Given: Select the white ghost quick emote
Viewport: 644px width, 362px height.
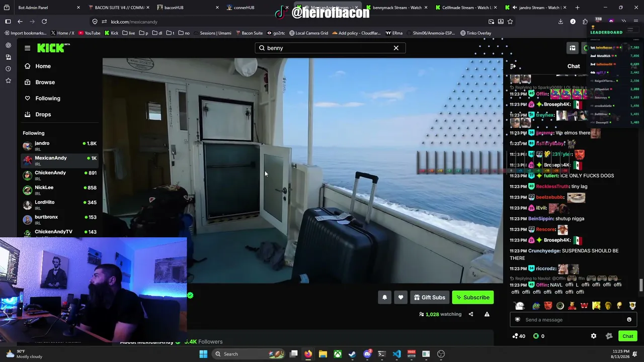Looking at the screenshot, I should click(x=520, y=306).
